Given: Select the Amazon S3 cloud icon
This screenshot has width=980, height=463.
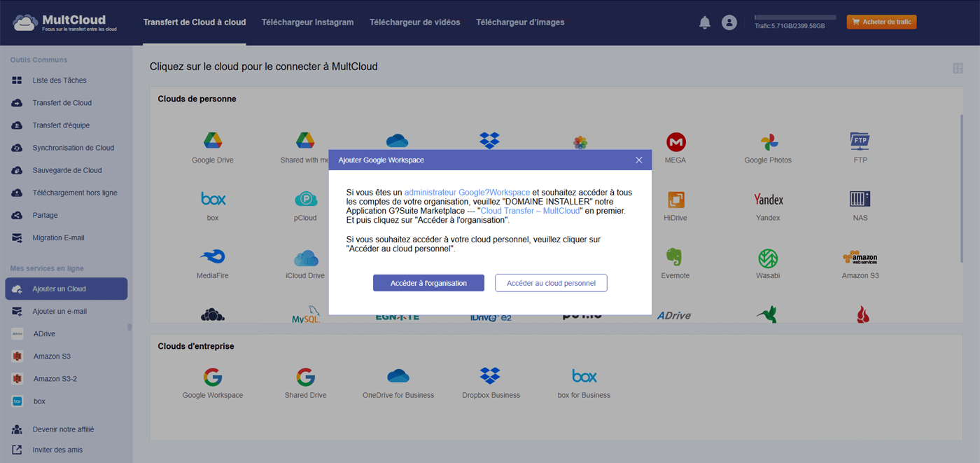Looking at the screenshot, I should point(860,257).
